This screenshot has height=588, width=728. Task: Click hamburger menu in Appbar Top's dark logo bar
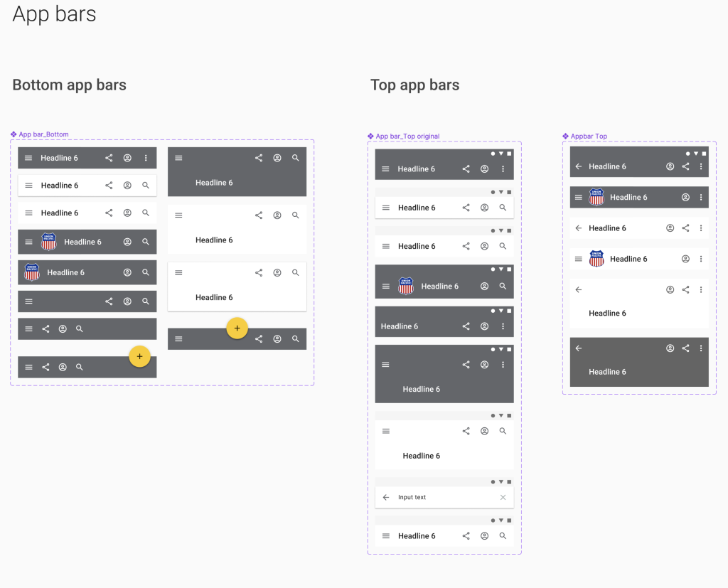pos(579,198)
